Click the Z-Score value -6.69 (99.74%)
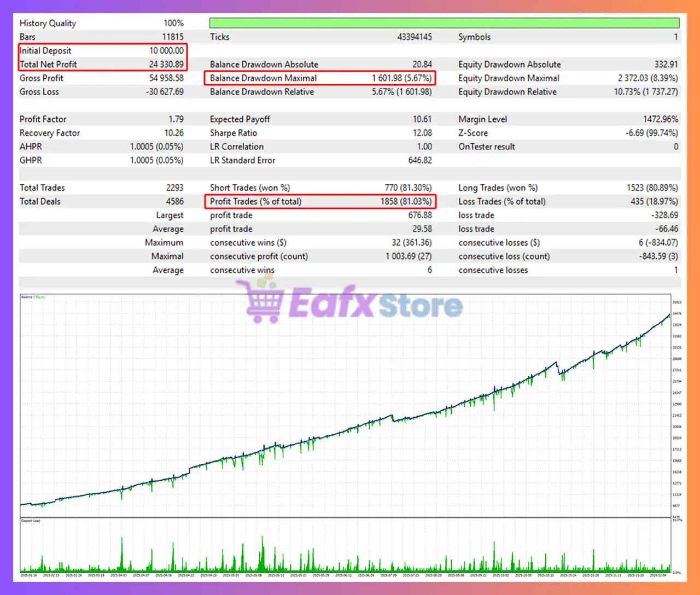Image resolution: width=700 pixels, height=595 pixels. [x=651, y=133]
